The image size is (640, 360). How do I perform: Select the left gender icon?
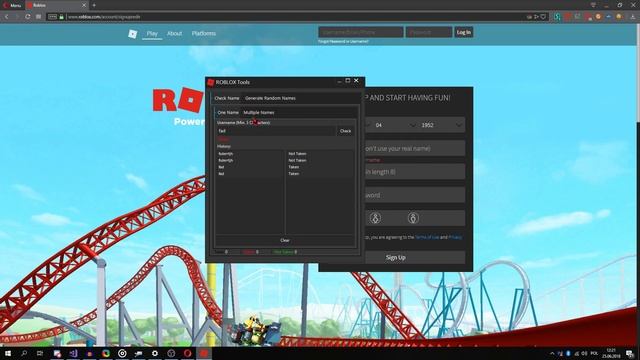pyautogui.click(x=376, y=218)
